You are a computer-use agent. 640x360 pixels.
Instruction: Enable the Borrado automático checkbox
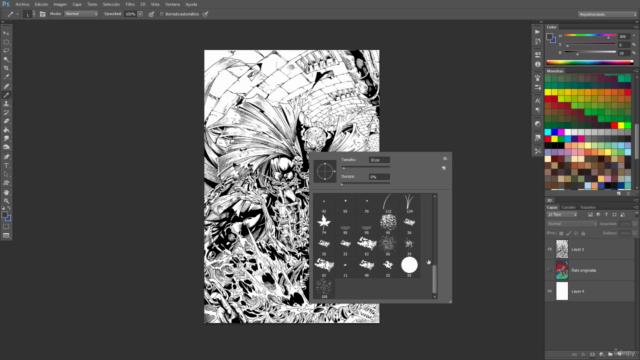[161, 14]
